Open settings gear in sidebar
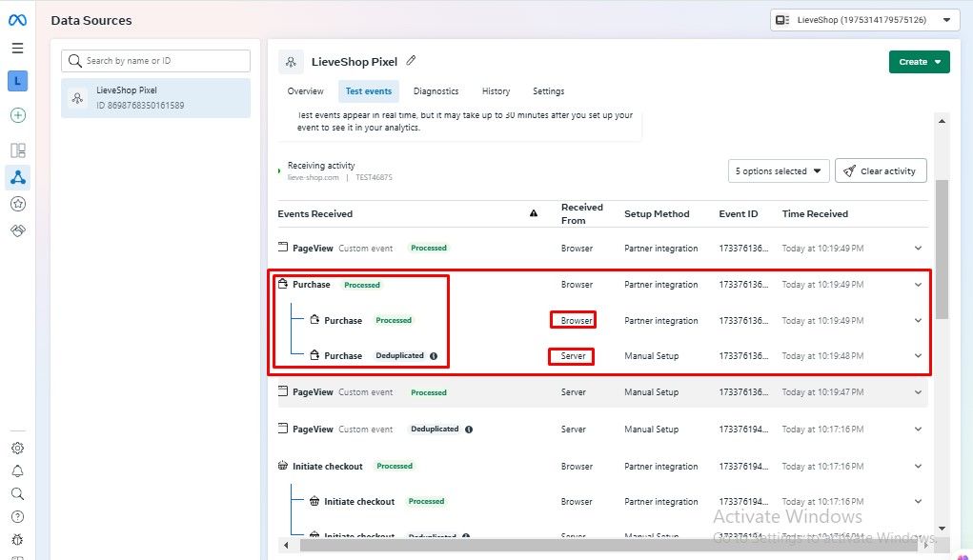Viewport: 973px width, 560px height. (17, 448)
